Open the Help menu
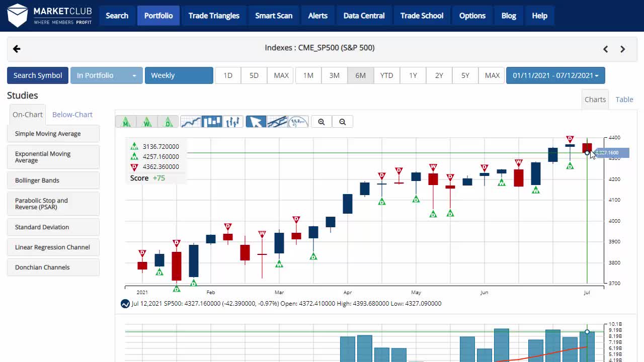The width and height of the screenshot is (644, 362). tap(540, 16)
